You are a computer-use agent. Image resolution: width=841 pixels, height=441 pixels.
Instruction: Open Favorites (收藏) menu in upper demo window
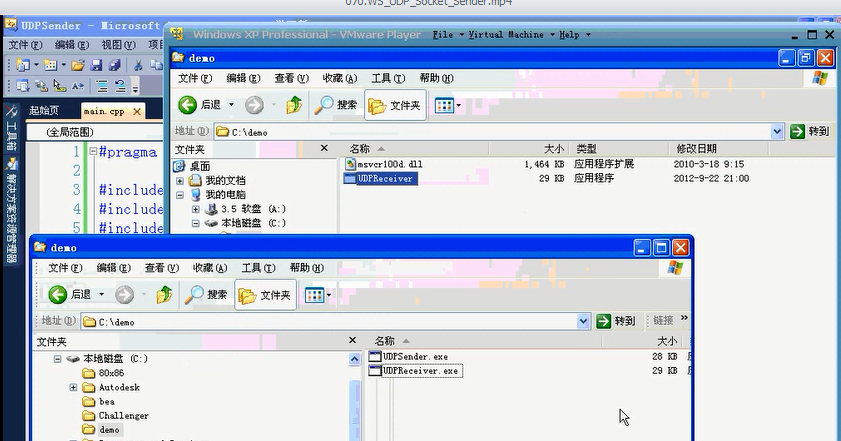(340, 78)
